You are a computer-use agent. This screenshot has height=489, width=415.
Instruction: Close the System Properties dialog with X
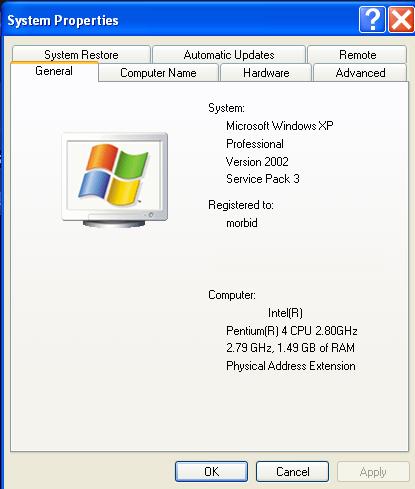(x=401, y=19)
